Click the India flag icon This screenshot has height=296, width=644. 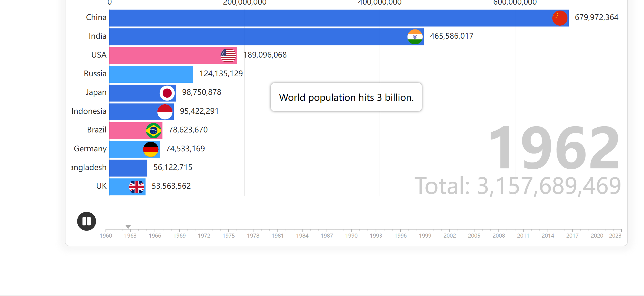pyautogui.click(x=415, y=37)
